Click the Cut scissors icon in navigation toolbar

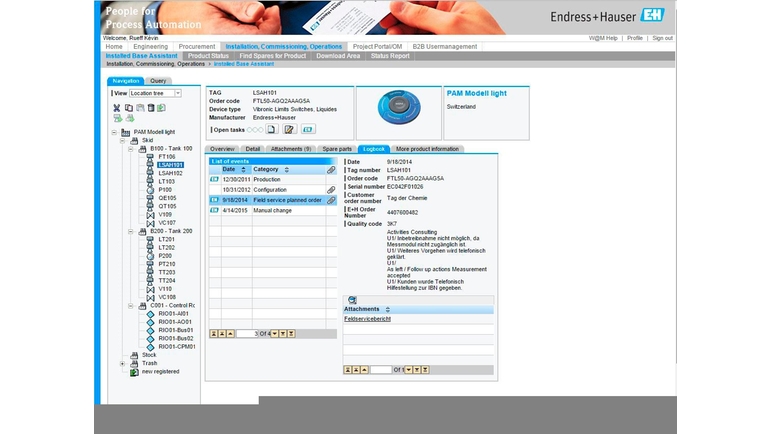[x=117, y=108]
